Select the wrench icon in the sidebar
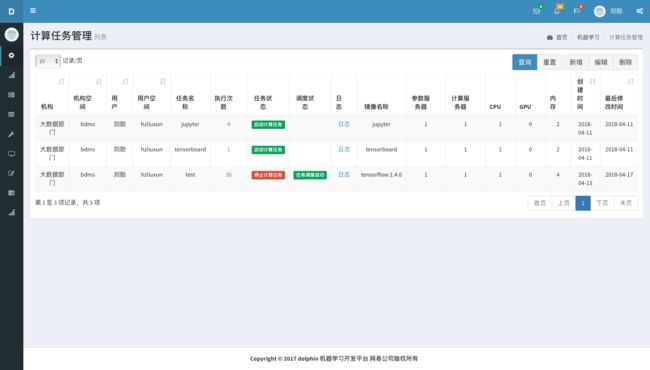This screenshot has height=370, width=650. pyautogui.click(x=12, y=134)
